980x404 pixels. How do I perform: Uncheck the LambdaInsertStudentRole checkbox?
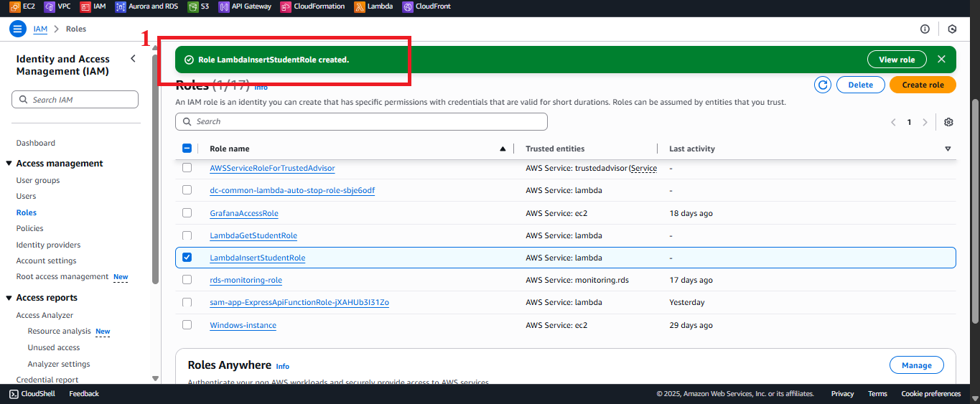tap(187, 258)
